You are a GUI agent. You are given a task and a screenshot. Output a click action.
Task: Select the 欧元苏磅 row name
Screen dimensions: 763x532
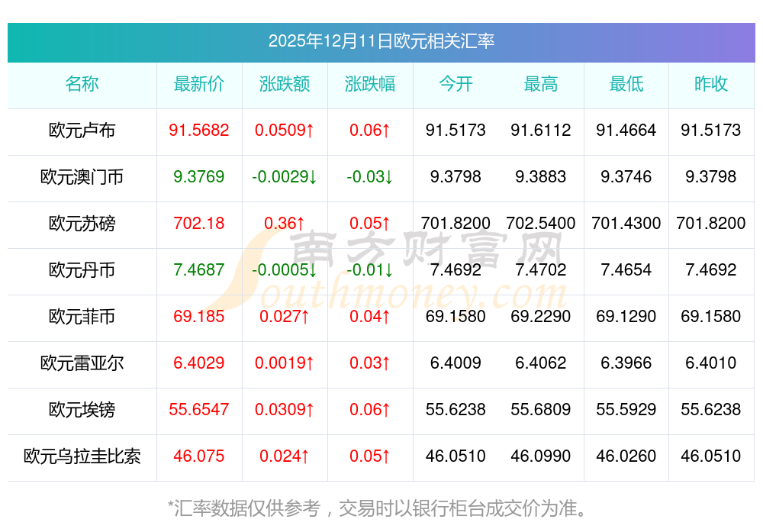82,224
